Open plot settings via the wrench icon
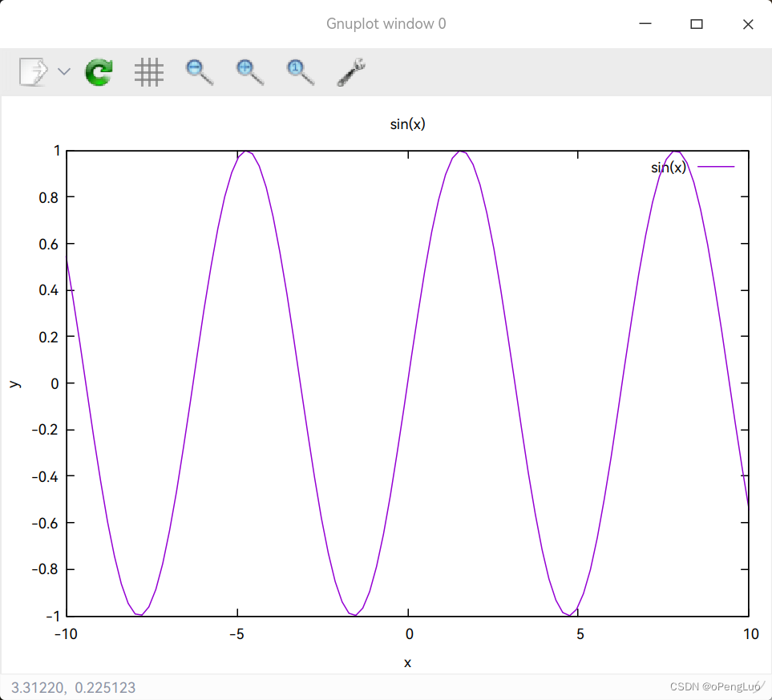The image size is (772, 700). click(x=350, y=71)
